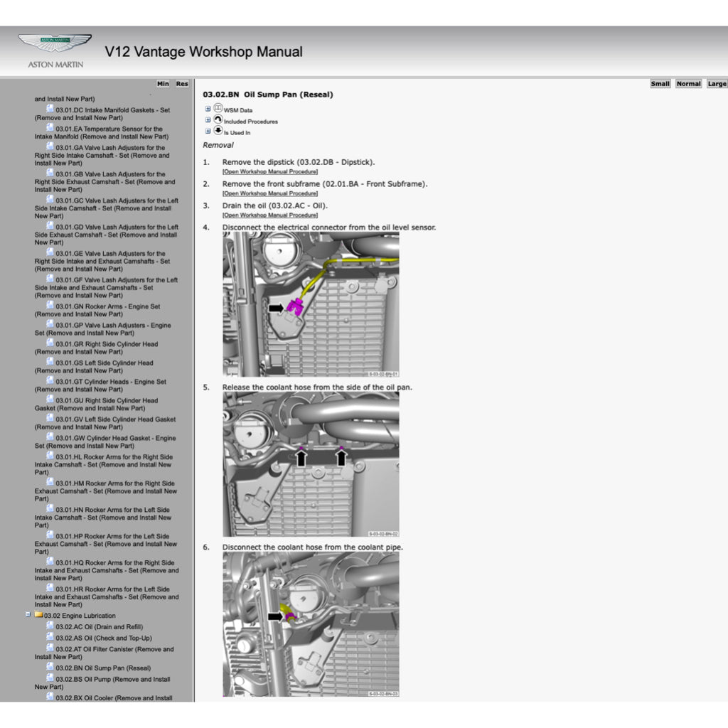Switch to Small text size
728x728 pixels.
pyautogui.click(x=660, y=83)
